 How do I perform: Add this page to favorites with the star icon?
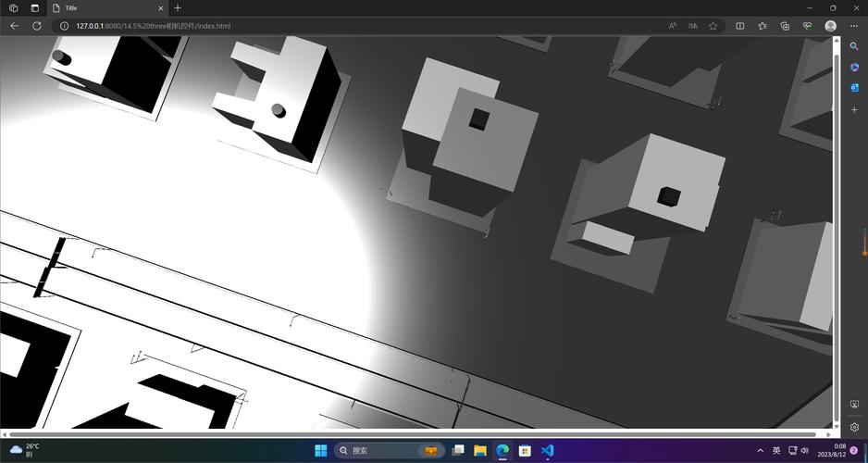click(x=713, y=26)
